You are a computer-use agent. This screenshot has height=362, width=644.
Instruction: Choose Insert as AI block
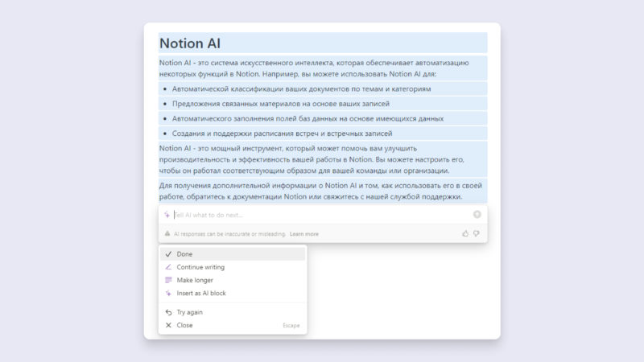[x=201, y=294]
